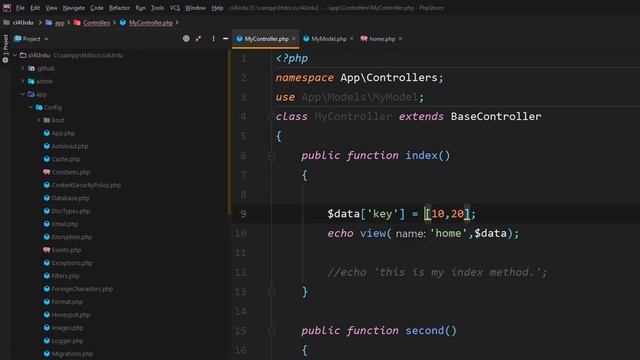Image resolution: width=640 pixels, height=360 pixels.
Task: Select Exceptions.php in the project tree
Action: [72, 263]
